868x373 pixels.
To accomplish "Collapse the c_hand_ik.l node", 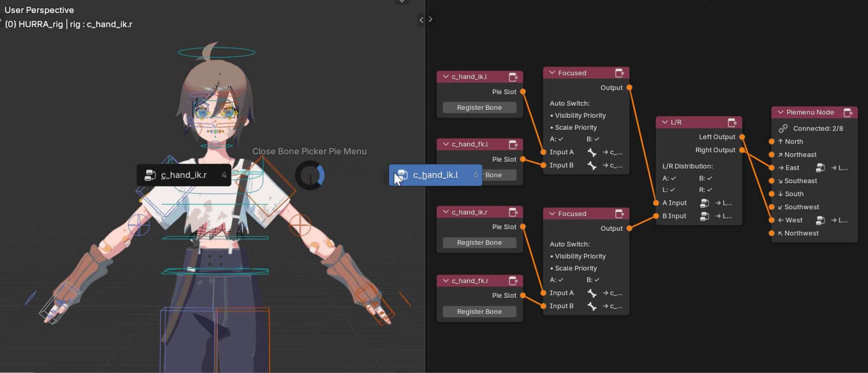I will point(446,77).
